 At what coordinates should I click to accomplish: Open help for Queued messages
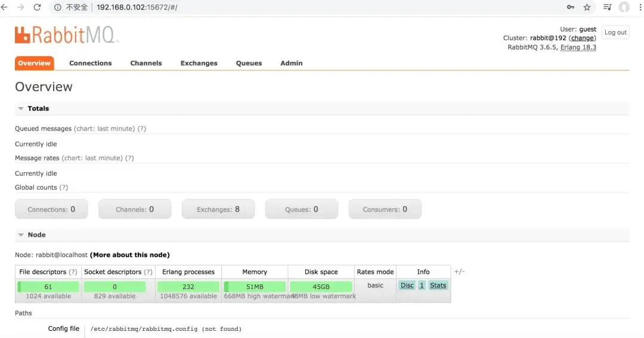point(142,129)
